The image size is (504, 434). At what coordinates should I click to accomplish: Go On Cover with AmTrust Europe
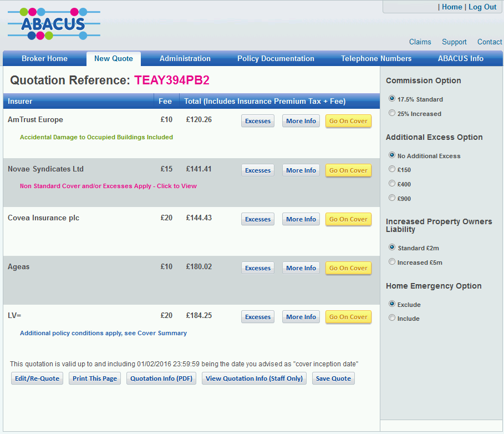pyautogui.click(x=348, y=121)
